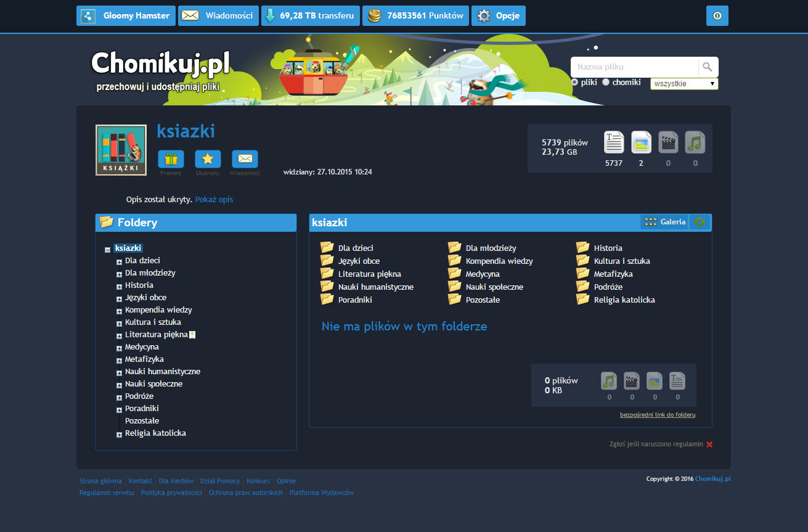Select the chomiki search radio button
This screenshot has height=532, width=808.
[606, 82]
